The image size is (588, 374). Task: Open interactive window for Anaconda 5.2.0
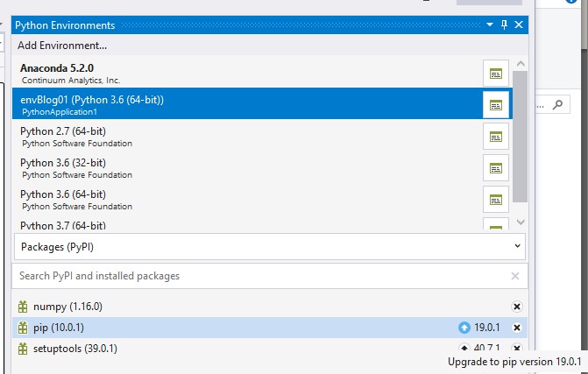pos(496,74)
